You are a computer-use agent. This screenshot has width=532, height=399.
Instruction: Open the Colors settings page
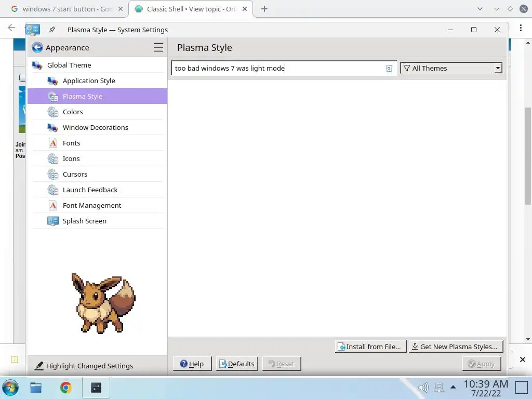[x=98, y=112]
